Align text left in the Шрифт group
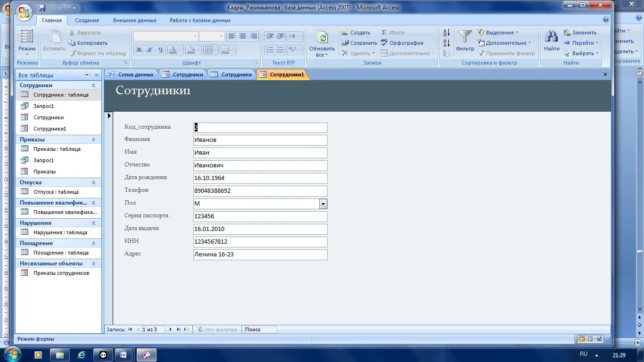The width and height of the screenshot is (644, 362). coord(231,36)
